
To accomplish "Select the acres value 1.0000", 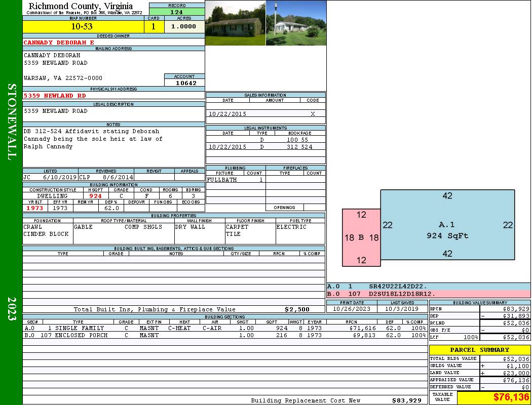I will 184,27.
